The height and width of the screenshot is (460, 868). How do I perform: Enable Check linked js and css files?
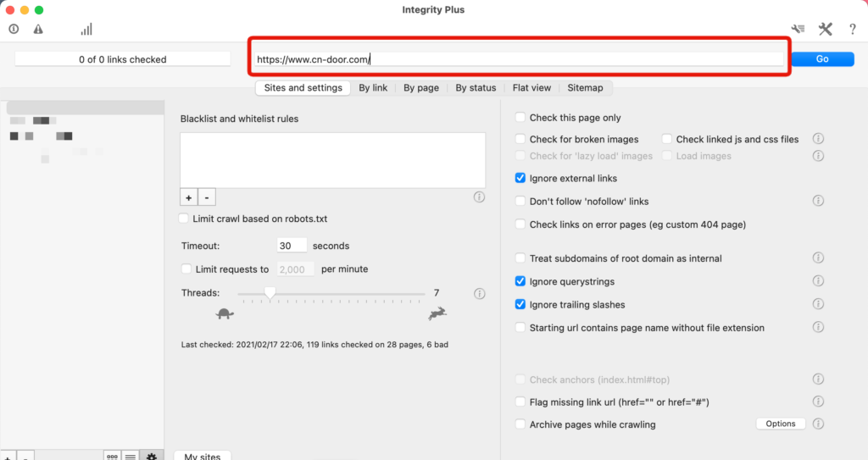[667, 139]
